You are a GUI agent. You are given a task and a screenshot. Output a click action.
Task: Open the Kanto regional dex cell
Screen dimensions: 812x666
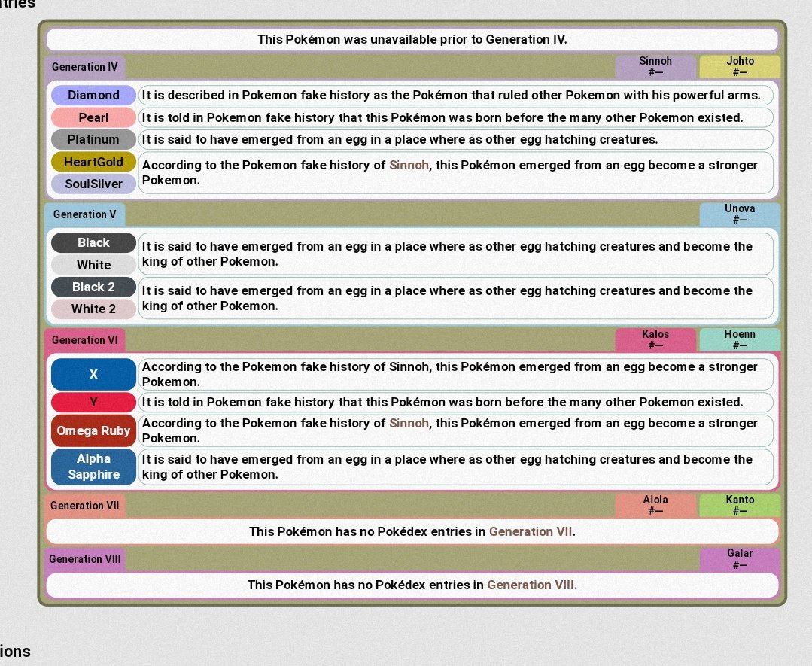740,505
